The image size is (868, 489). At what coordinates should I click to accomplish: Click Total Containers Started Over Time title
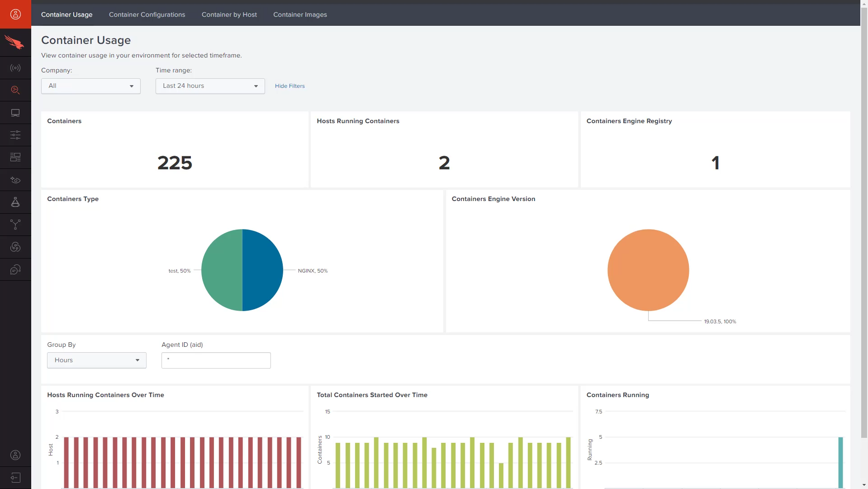[372, 395]
